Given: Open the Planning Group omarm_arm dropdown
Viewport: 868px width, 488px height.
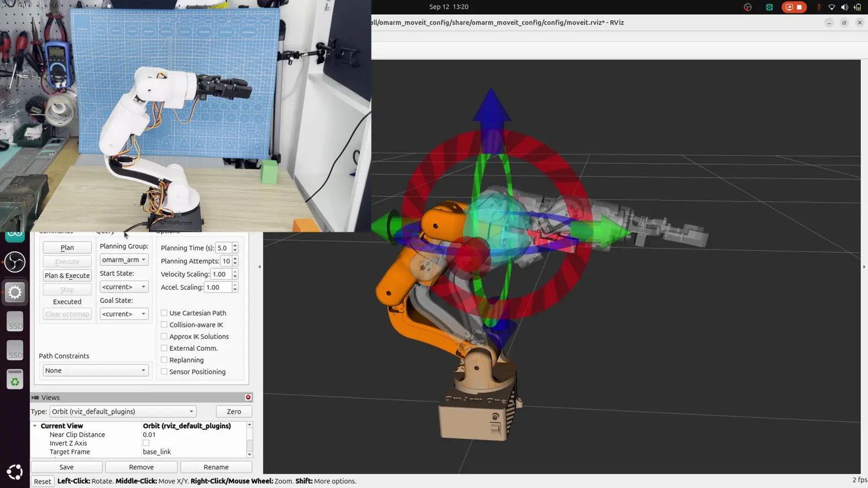Looking at the screenshot, I should coord(124,260).
